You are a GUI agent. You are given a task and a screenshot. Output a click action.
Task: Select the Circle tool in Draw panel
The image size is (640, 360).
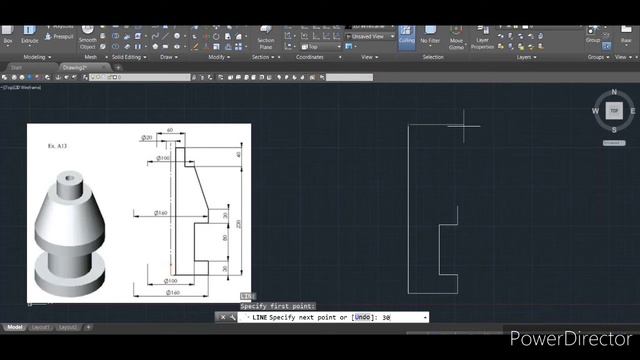click(x=177, y=36)
